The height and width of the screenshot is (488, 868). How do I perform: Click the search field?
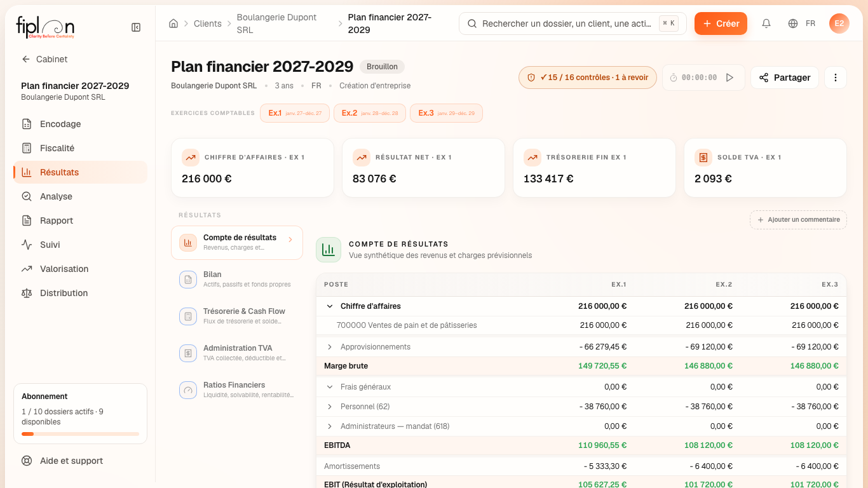573,24
